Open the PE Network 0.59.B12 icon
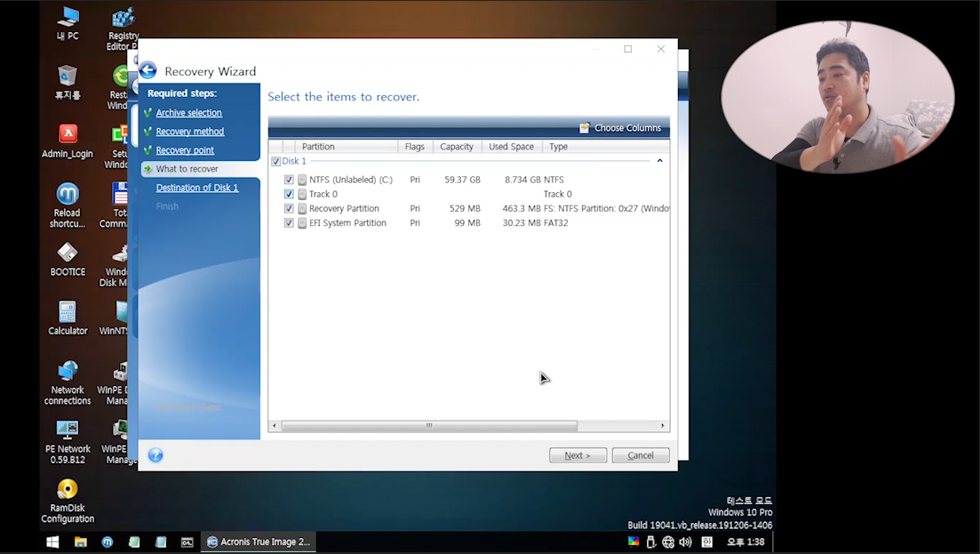 (x=68, y=442)
